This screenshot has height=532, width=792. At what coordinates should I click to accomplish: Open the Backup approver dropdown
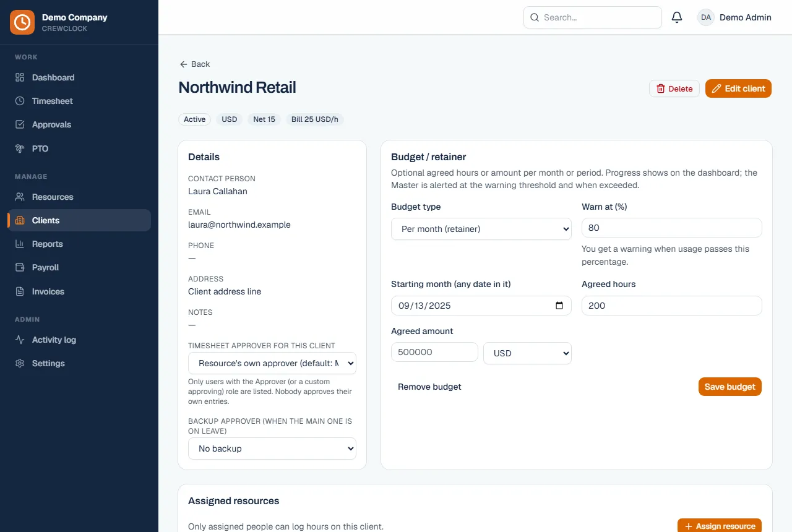click(272, 448)
